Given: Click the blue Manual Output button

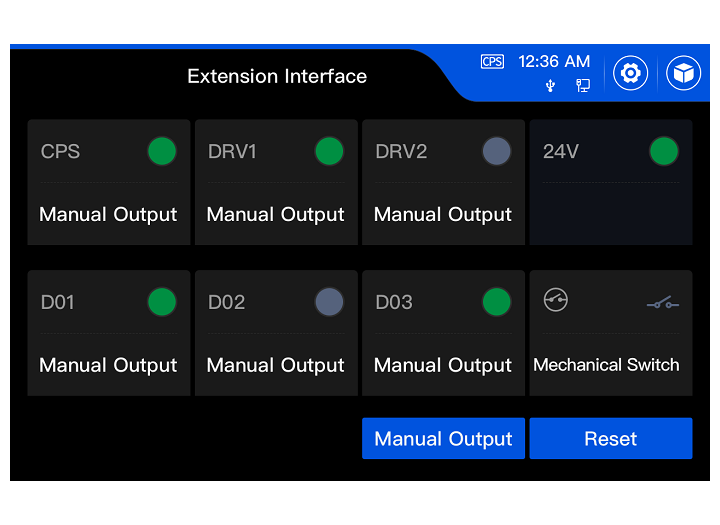Looking at the screenshot, I should tap(443, 438).
